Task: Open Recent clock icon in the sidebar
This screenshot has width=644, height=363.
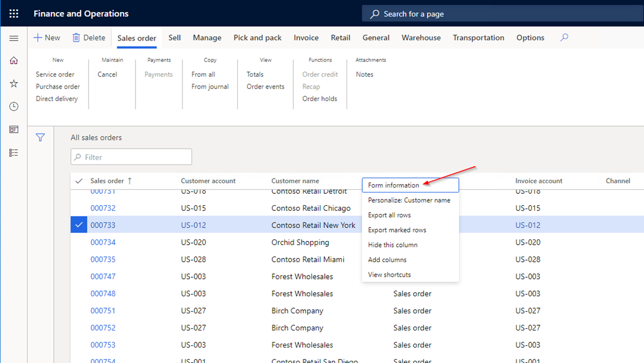Action: (x=14, y=106)
